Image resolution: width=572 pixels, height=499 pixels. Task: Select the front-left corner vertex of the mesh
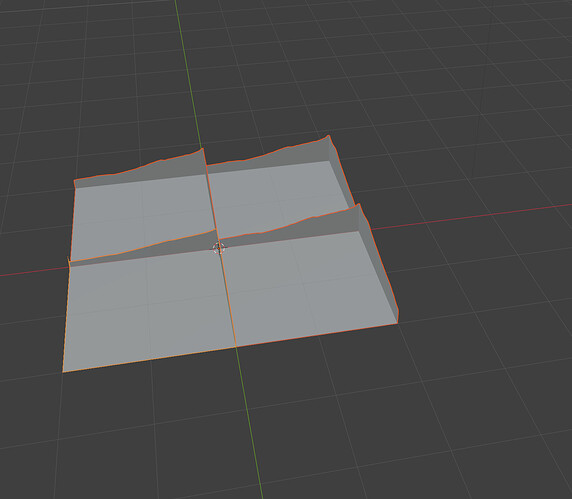click(x=63, y=372)
